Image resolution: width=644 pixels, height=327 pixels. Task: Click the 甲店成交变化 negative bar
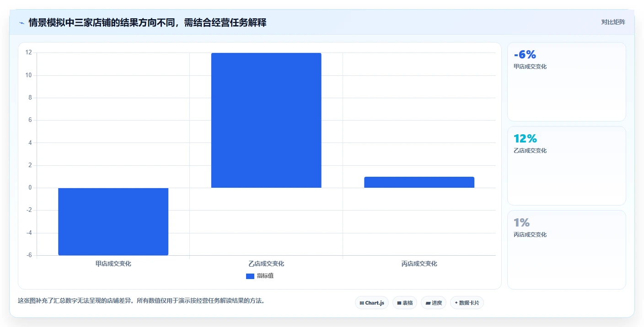113,222
